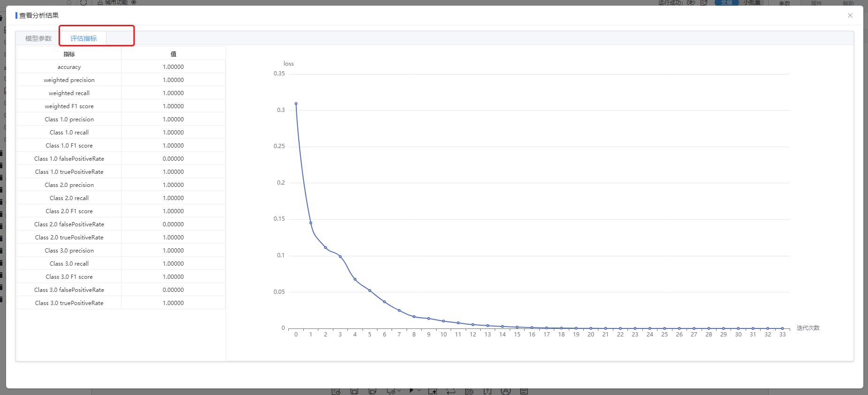The image size is (868, 395).
Task: Click the loss chart data point at iteration 5
Action: 370,291
